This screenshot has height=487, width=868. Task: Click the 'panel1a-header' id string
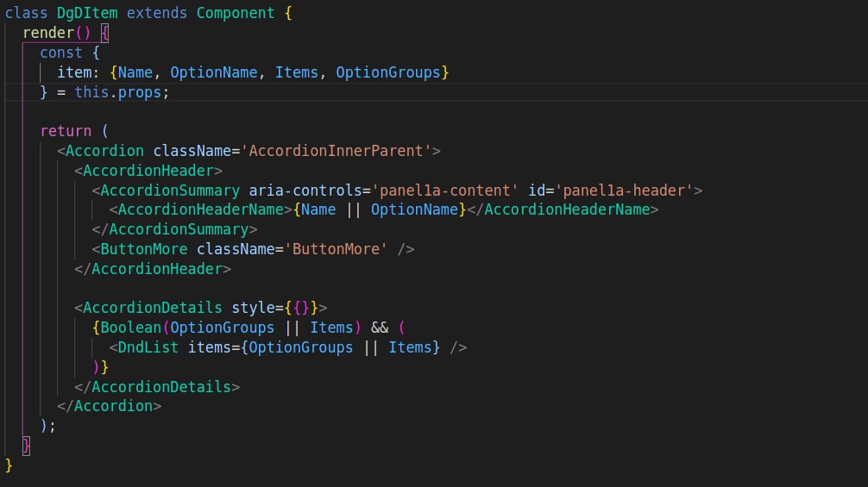coord(624,190)
